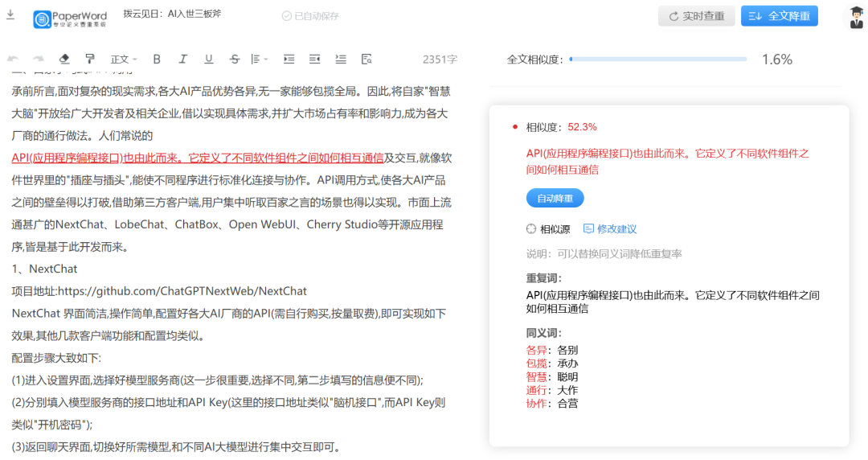The width and height of the screenshot is (868, 460).
Task: Click the redo arrow
Action: click(39, 60)
